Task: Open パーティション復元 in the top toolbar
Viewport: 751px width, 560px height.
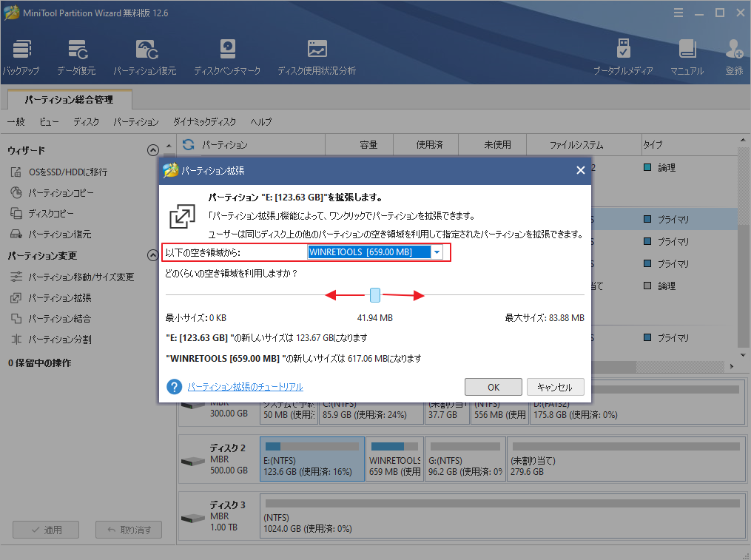Action: pos(145,58)
